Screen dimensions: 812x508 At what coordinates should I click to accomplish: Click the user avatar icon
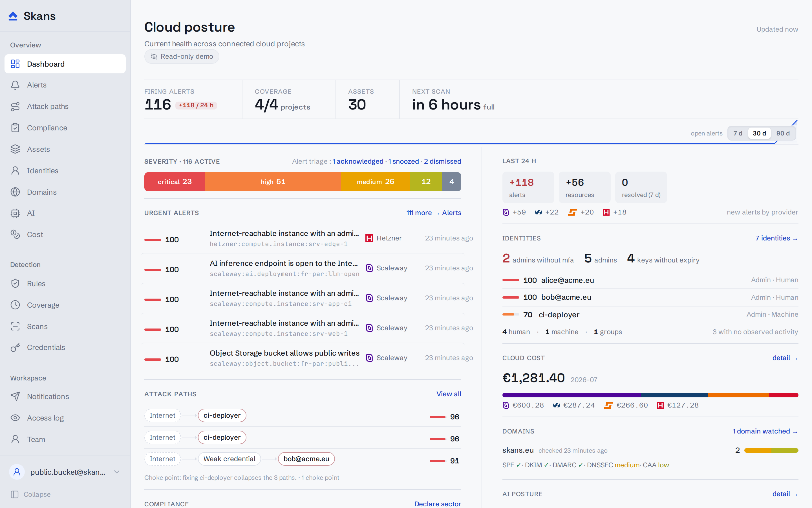click(x=17, y=472)
